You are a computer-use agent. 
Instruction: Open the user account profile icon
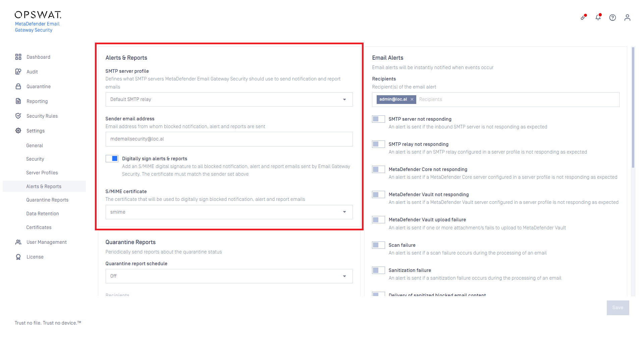click(x=627, y=18)
